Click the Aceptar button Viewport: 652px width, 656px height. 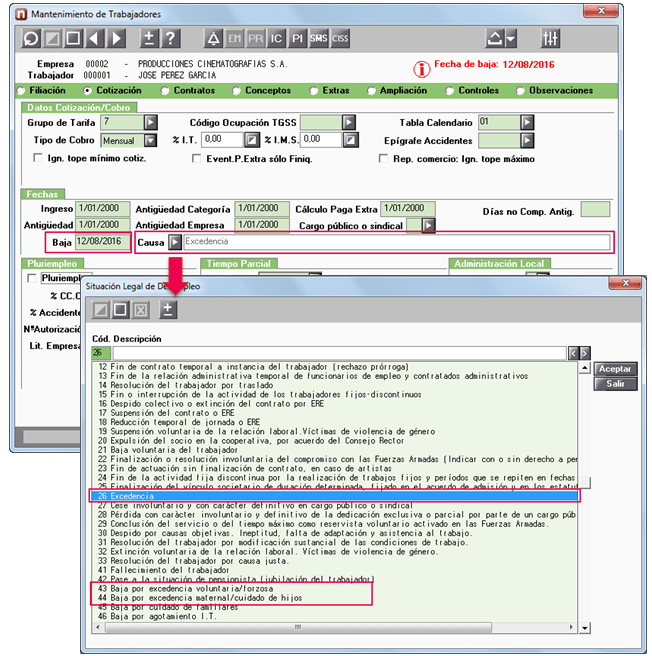pyautogui.click(x=615, y=369)
